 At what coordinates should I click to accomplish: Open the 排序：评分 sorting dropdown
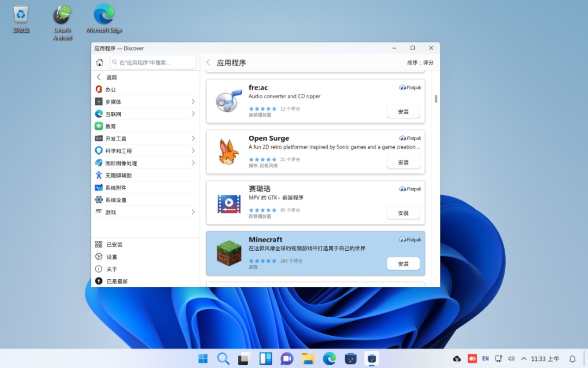coord(420,62)
